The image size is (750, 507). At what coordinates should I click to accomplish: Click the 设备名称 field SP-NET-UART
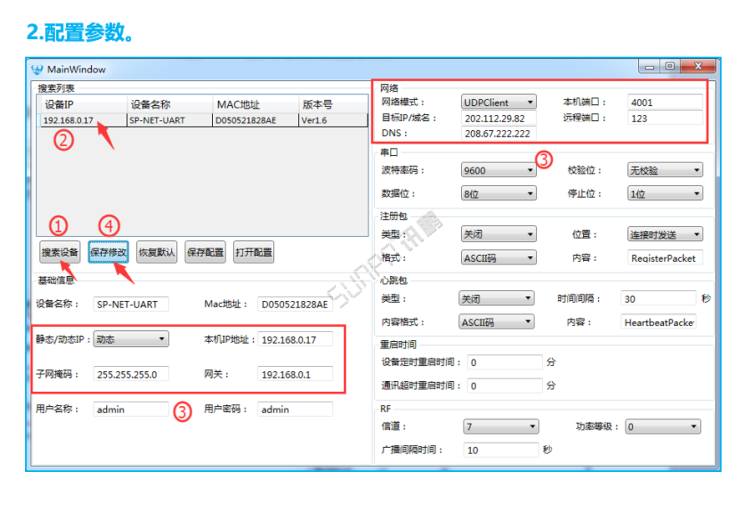(x=131, y=304)
